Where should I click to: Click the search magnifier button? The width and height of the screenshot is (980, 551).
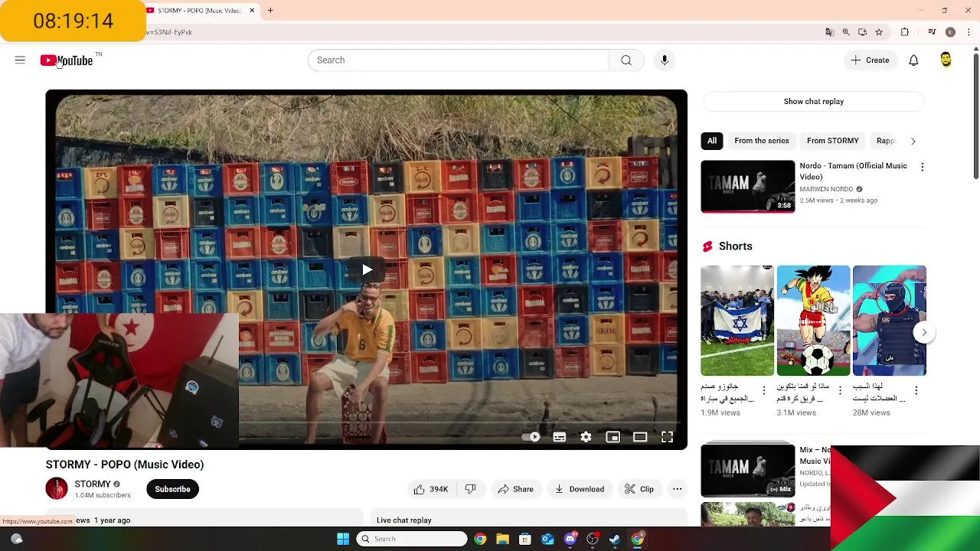pyautogui.click(x=626, y=60)
